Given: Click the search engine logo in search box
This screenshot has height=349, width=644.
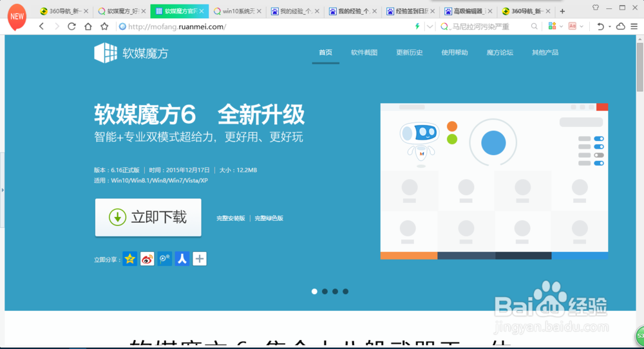Looking at the screenshot, I should (x=444, y=26).
